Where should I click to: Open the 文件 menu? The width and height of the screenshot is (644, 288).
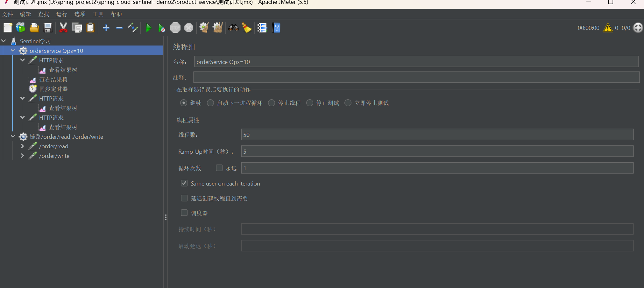tap(7, 14)
